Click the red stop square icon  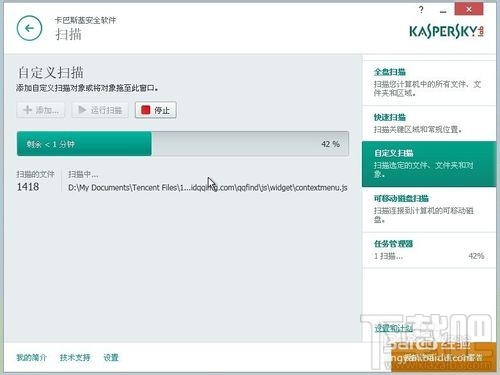(x=146, y=110)
